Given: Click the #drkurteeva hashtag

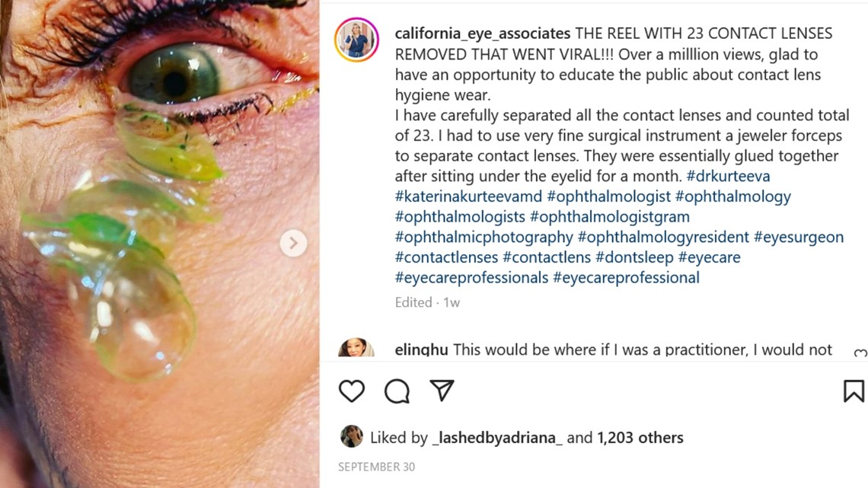Looking at the screenshot, I should click(729, 176).
